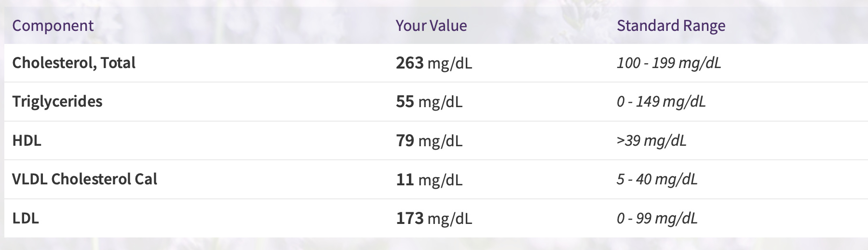This screenshot has width=868, height=250.
Task: Select the 79 mg/dL HDL value
Action: tap(429, 141)
